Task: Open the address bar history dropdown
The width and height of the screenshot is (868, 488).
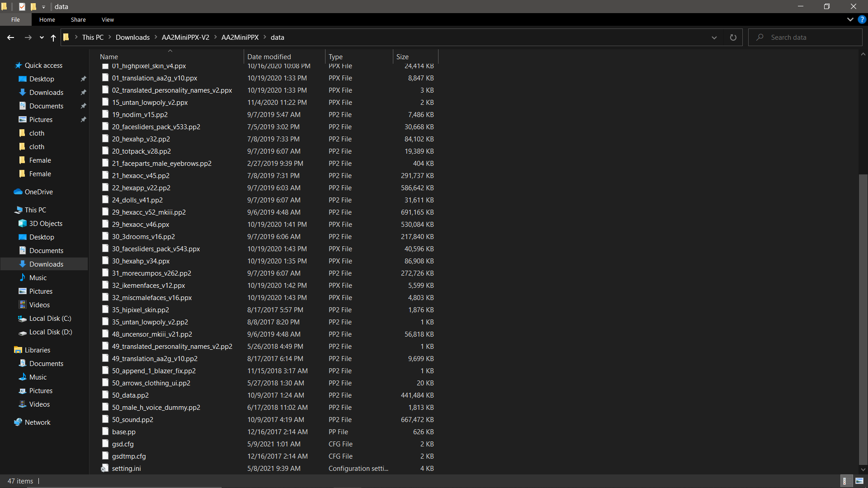Action: [x=714, y=38]
